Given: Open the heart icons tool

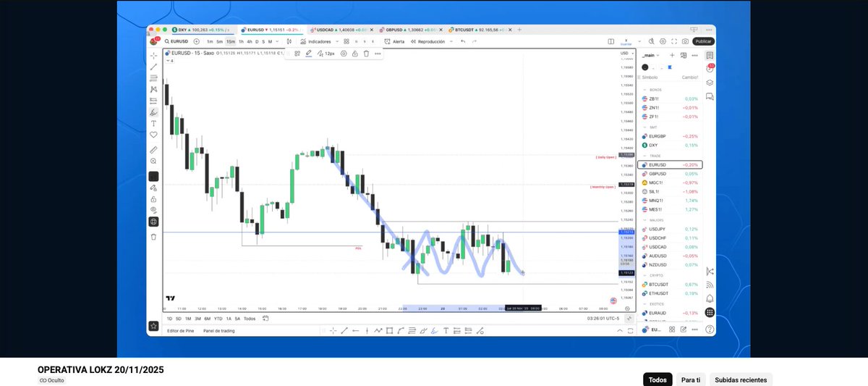Looking at the screenshot, I should click(x=153, y=135).
